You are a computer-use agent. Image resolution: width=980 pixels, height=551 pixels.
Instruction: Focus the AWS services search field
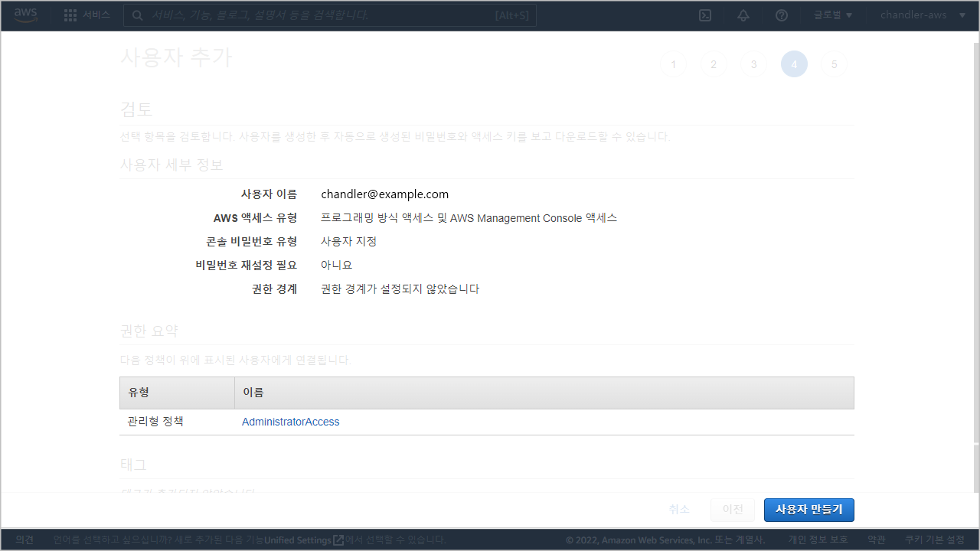330,15
